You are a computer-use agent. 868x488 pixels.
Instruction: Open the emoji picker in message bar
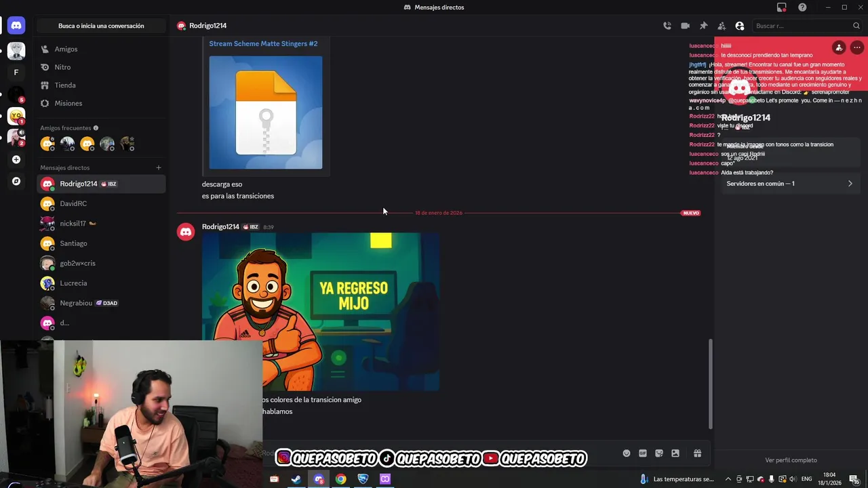[x=627, y=453]
